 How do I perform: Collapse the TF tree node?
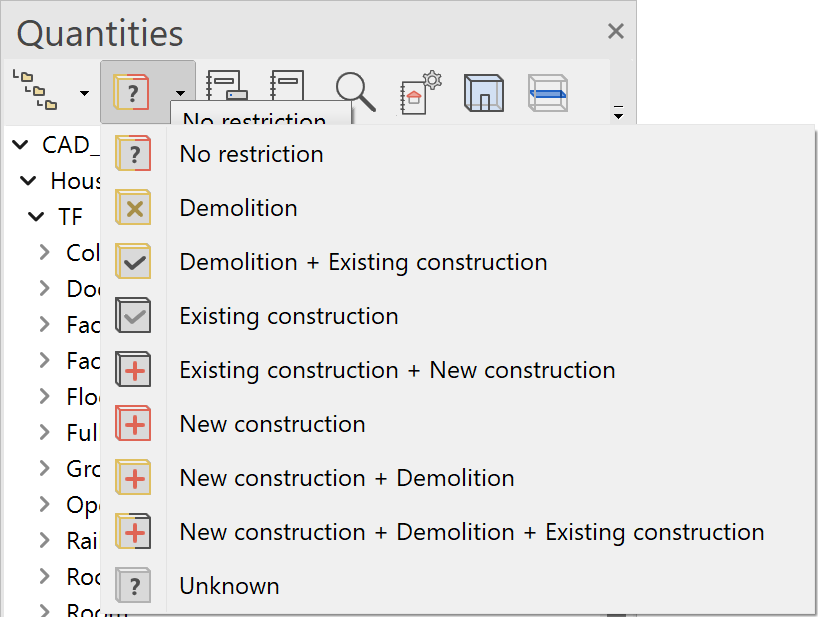point(36,216)
